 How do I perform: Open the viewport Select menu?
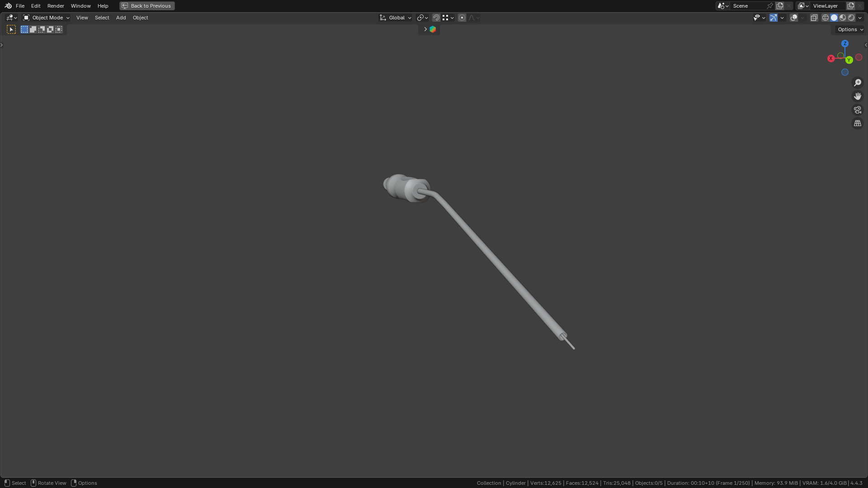click(x=102, y=18)
